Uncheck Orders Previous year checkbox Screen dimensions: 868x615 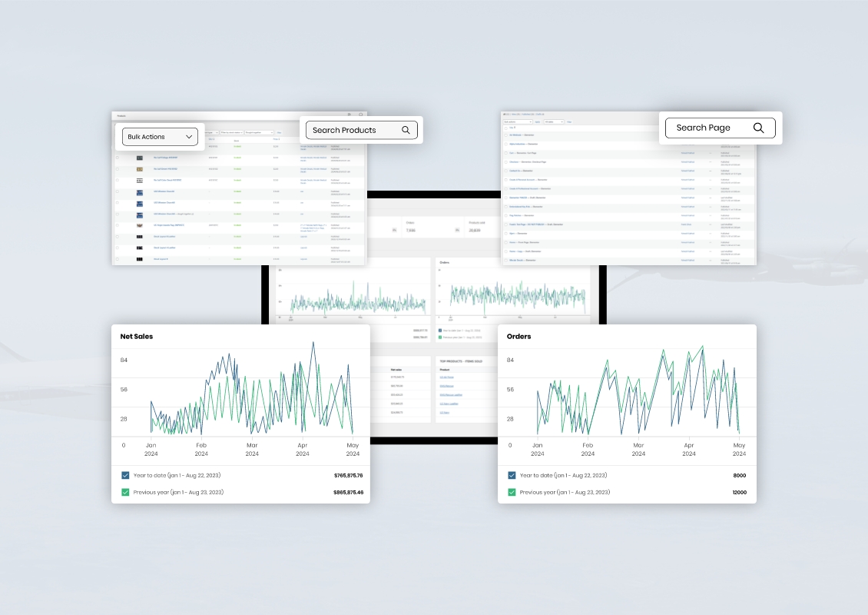click(512, 492)
